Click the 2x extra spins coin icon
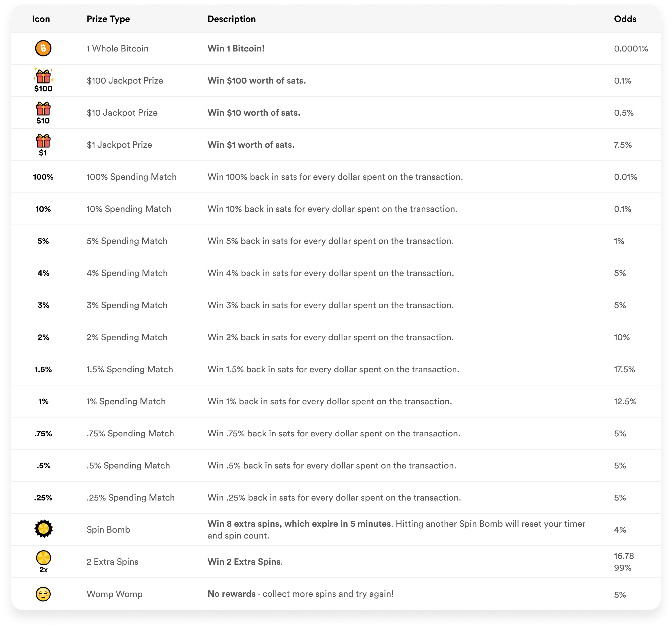672x628 pixels. pos(44,562)
